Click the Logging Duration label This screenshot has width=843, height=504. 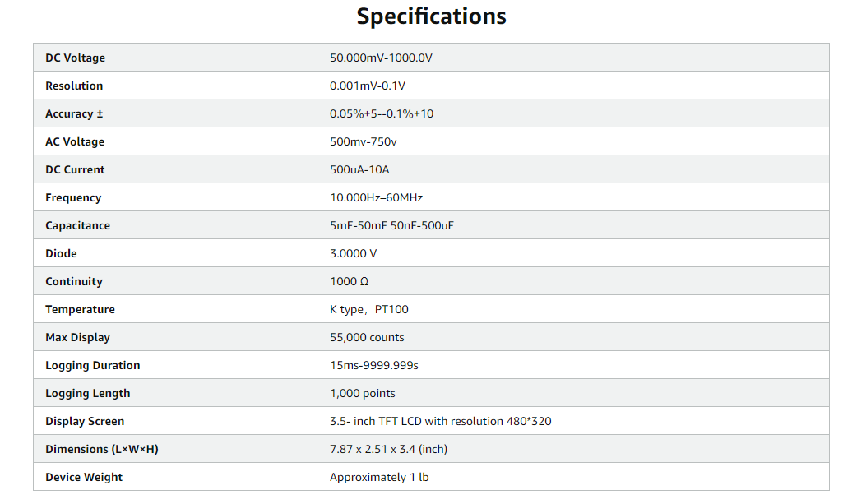pyautogui.click(x=92, y=365)
